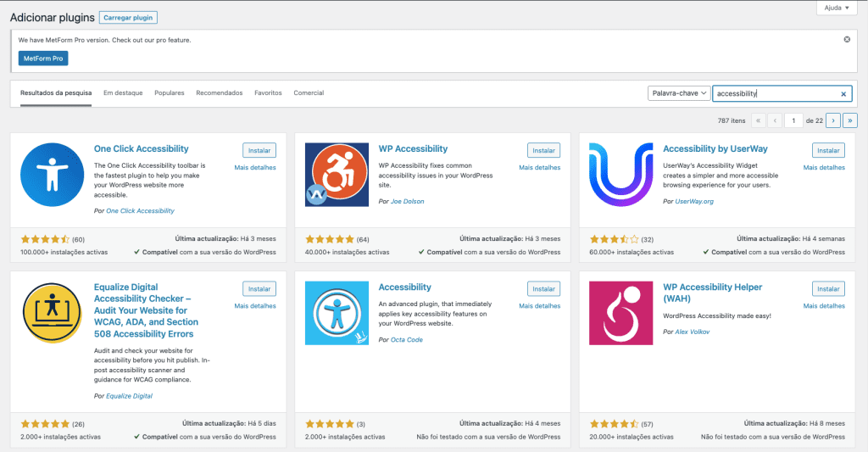
Task: Click the Carregar plugin button
Action: click(128, 18)
